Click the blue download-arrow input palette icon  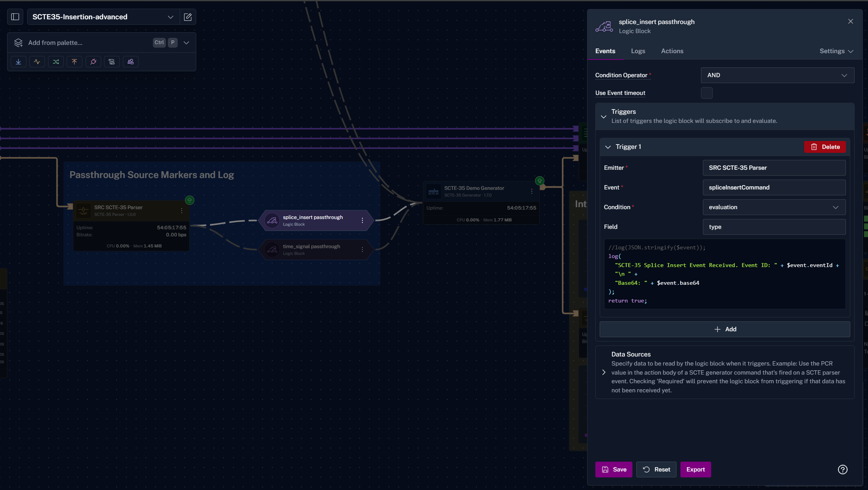coord(19,62)
